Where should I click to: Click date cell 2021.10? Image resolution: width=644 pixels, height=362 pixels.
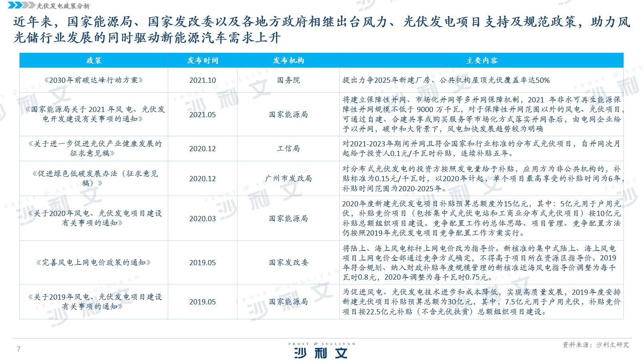pyautogui.click(x=203, y=80)
